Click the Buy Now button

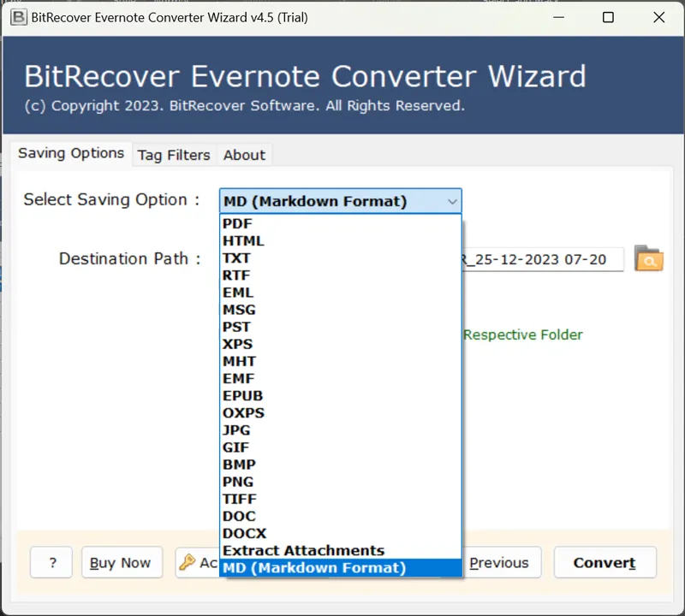pyautogui.click(x=122, y=563)
